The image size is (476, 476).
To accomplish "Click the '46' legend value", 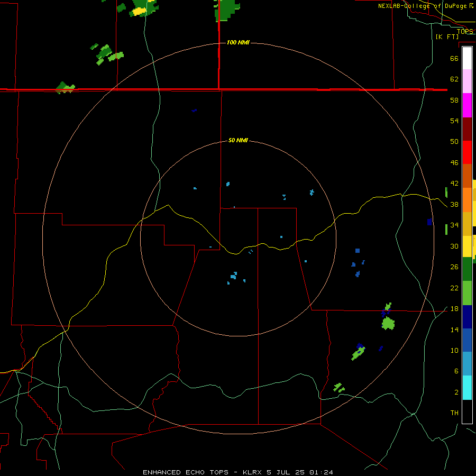I will pyautogui.click(x=454, y=163).
